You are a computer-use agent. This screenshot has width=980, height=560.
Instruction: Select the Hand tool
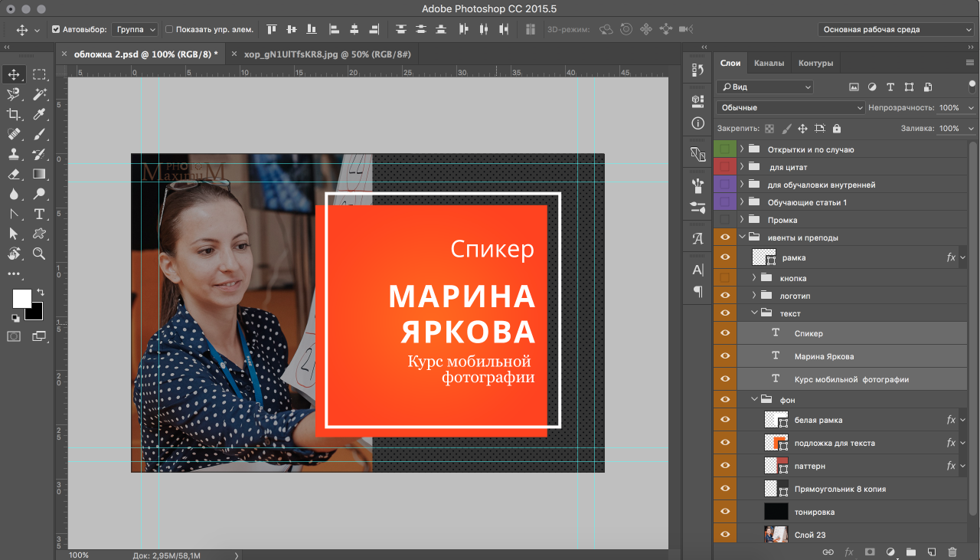coord(14,254)
